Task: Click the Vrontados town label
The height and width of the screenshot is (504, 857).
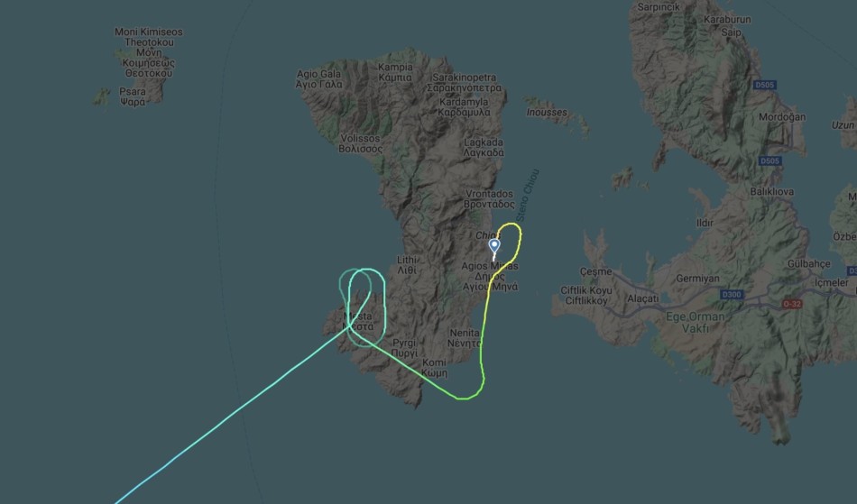Action: [x=489, y=199]
